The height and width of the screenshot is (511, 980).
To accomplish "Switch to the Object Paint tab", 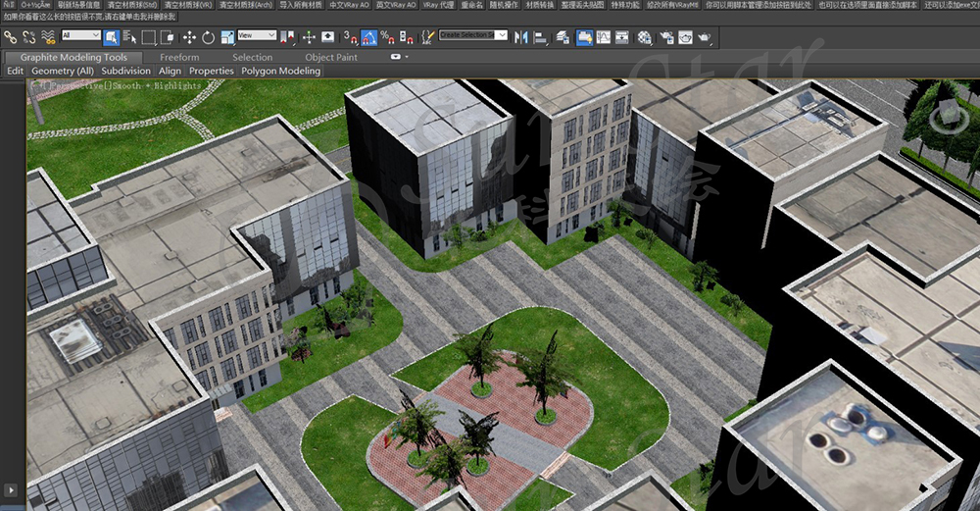I will [331, 57].
